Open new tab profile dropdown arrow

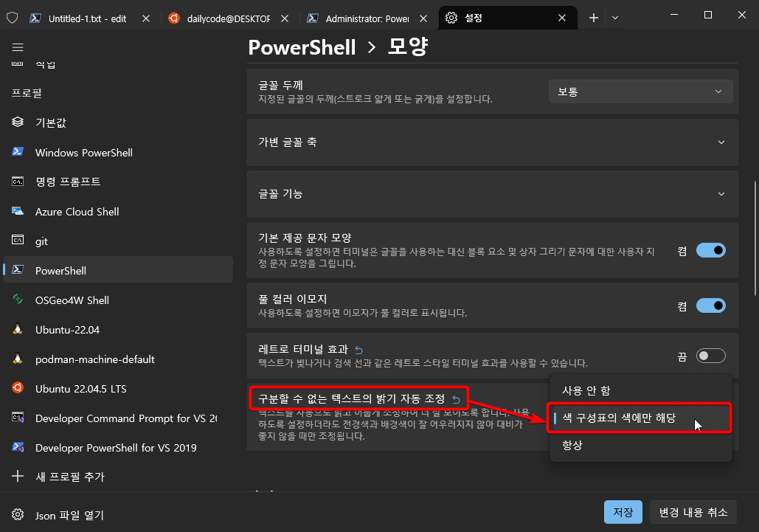[x=614, y=18]
